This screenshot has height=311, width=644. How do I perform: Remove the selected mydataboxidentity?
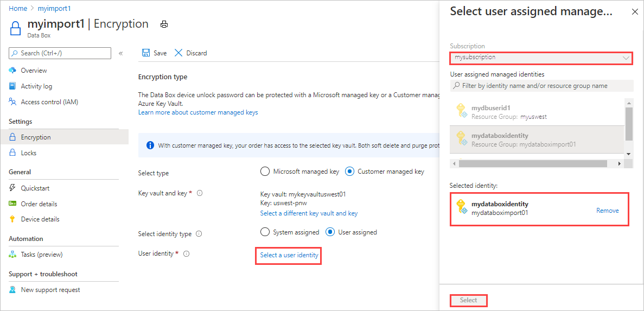click(x=607, y=211)
